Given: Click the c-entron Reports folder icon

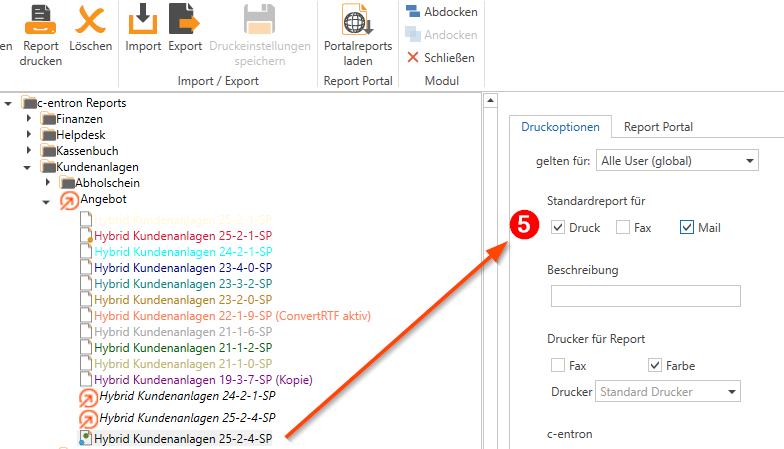Looking at the screenshot, I should 30,102.
